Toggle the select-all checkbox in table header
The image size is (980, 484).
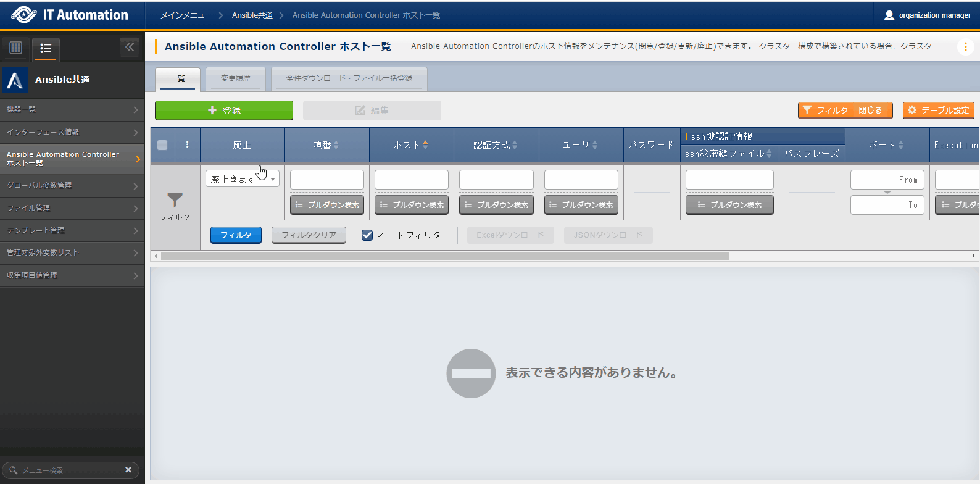pos(162,145)
